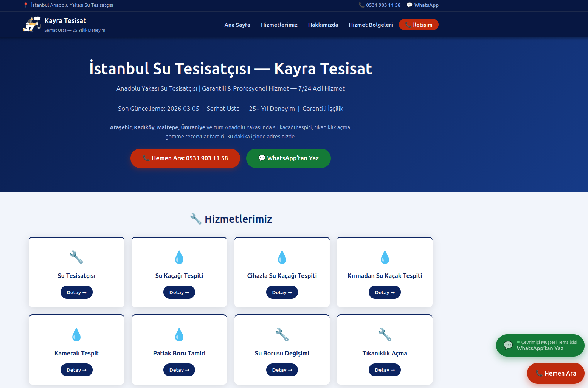Click the droplet icon on Cihazla Su Kaçağı Tespiti
This screenshot has width=588, height=388.
click(x=282, y=257)
